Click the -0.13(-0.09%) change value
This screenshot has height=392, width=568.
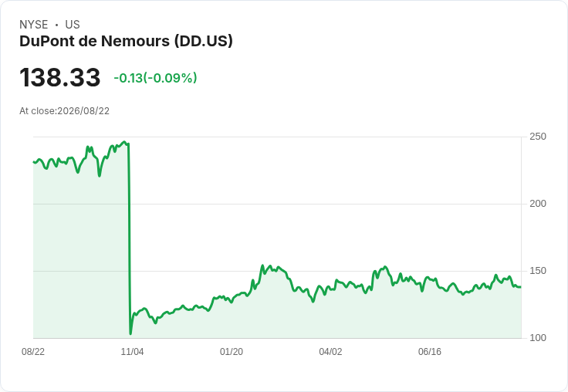point(155,78)
